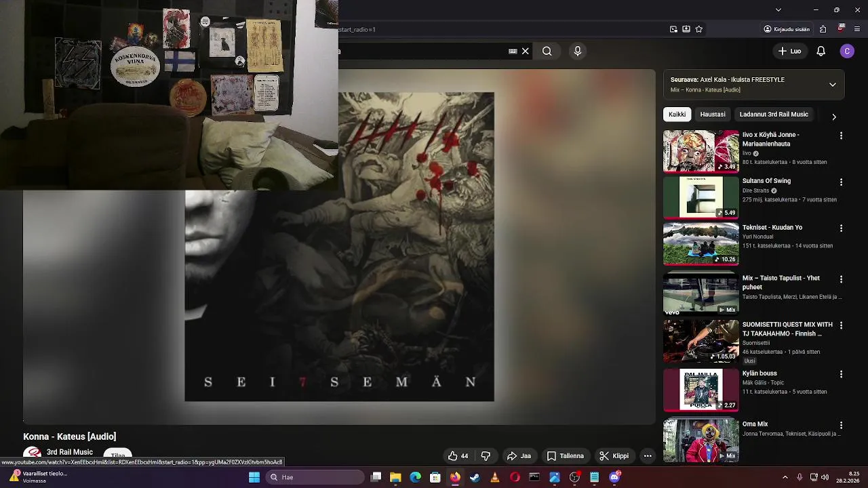868x488 pixels.
Task: Expand the Seuraava playlist panel
Action: click(x=832, y=85)
